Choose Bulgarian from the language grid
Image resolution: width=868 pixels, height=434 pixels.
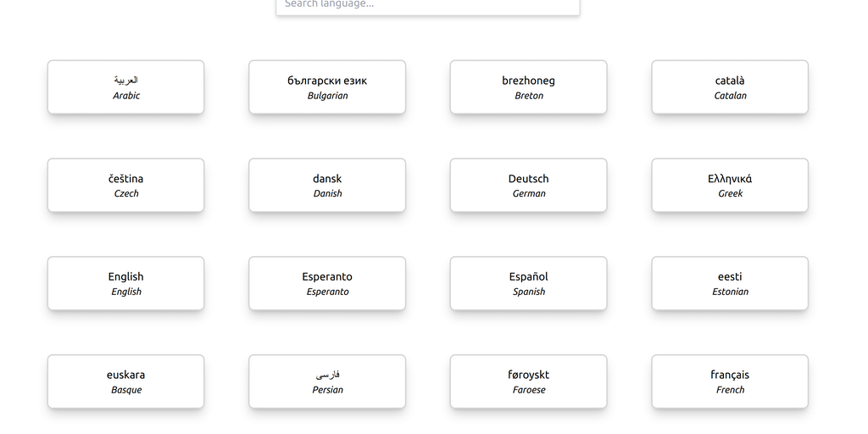click(327, 86)
